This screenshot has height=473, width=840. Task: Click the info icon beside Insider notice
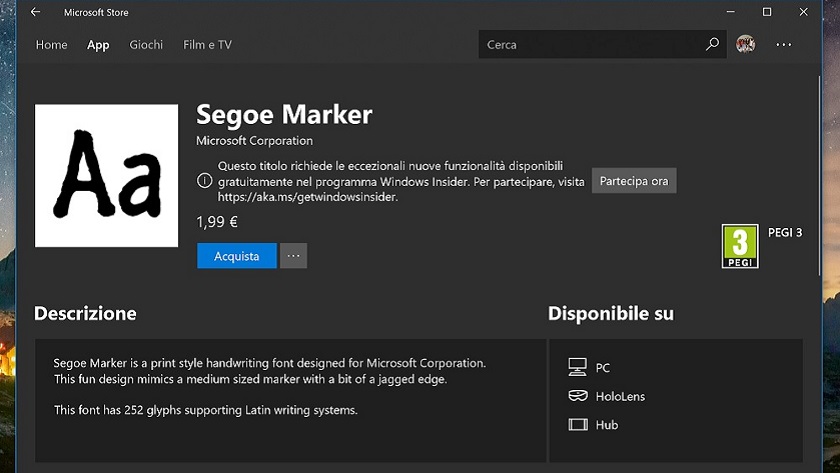pyautogui.click(x=204, y=181)
